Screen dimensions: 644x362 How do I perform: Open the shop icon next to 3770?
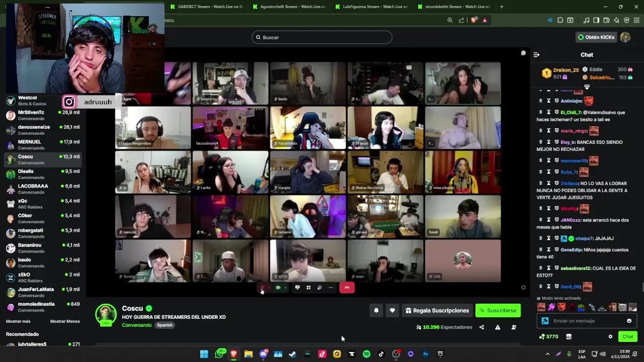(569, 337)
